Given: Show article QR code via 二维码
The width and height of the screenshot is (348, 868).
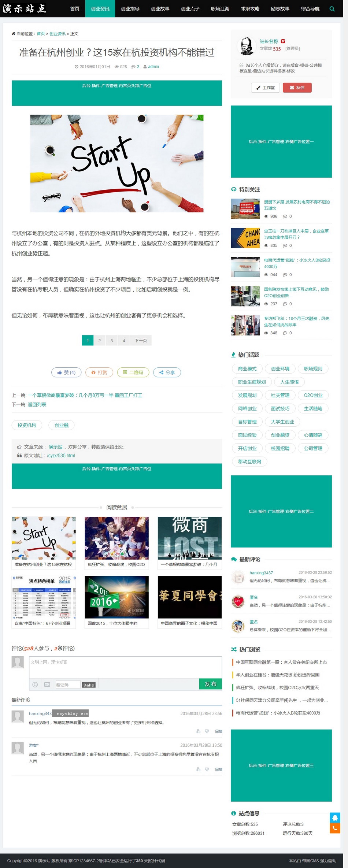Looking at the screenshot, I should pos(133,372).
